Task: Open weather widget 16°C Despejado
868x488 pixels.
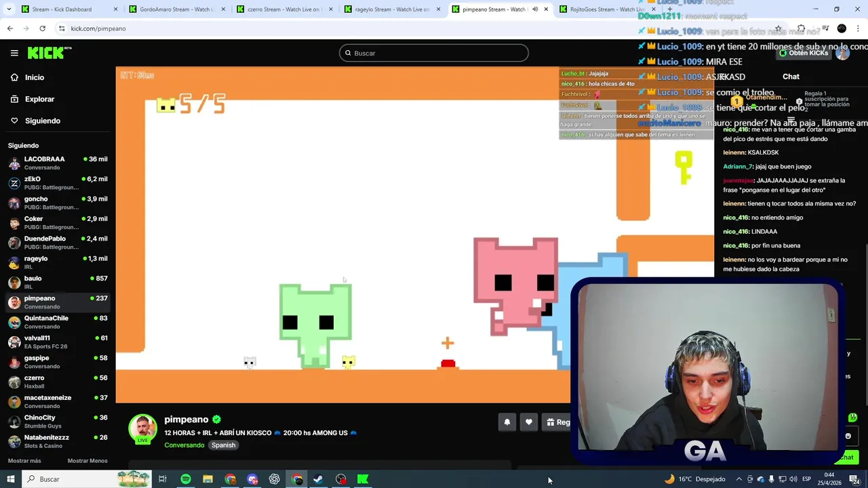Action: (694, 479)
